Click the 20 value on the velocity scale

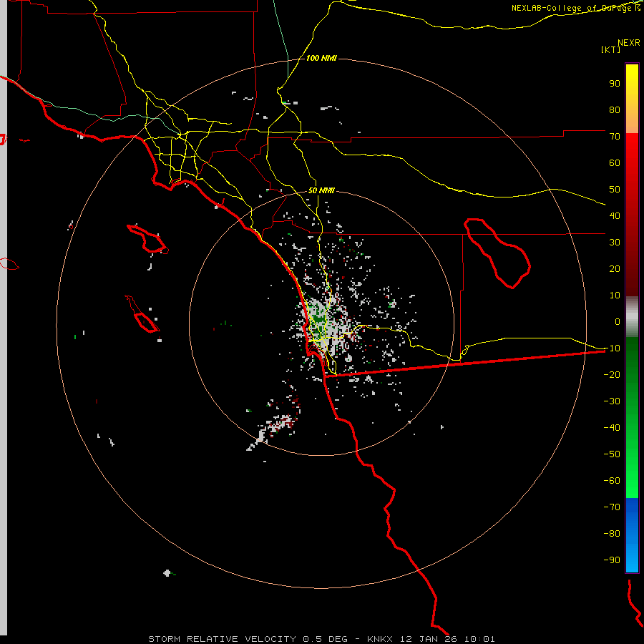(615, 268)
